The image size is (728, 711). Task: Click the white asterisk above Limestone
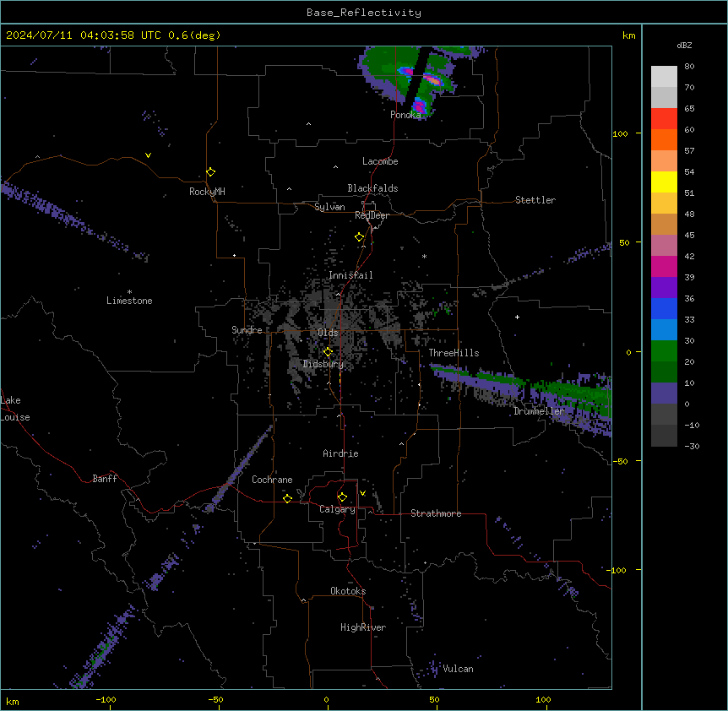coord(129,292)
